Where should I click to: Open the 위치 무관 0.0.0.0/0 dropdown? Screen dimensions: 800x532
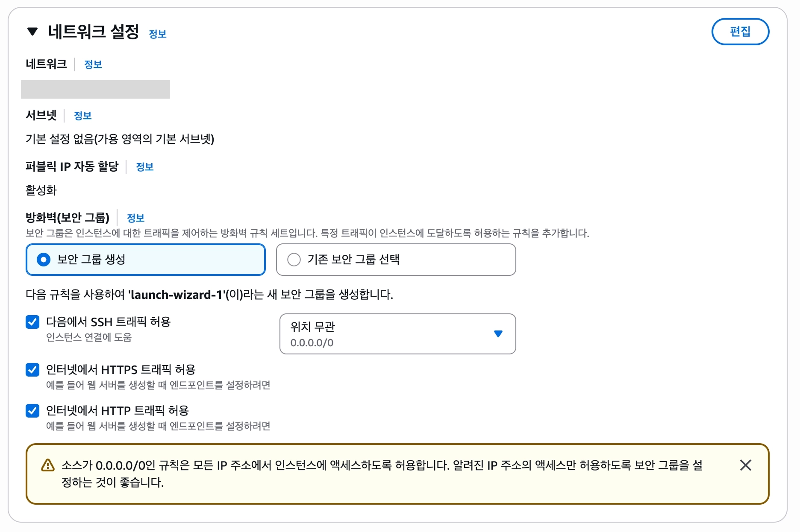click(397, 334)
